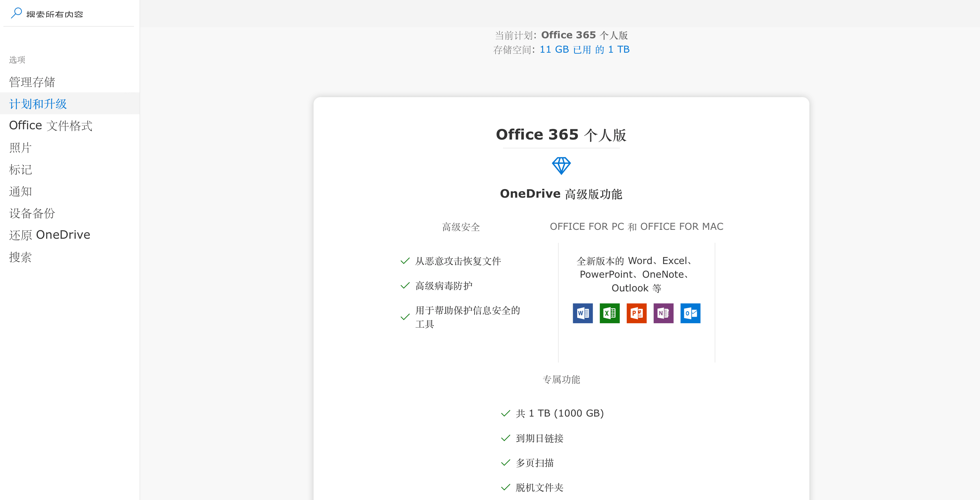Click 到期日链接 feature text

pos(540,438)
